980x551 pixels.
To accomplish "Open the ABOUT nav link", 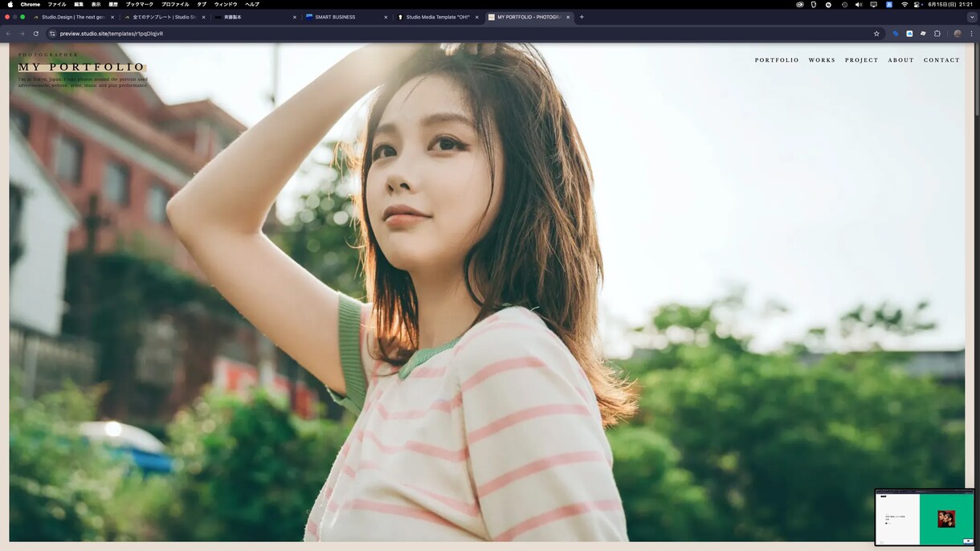I will [x=900, y=60].
